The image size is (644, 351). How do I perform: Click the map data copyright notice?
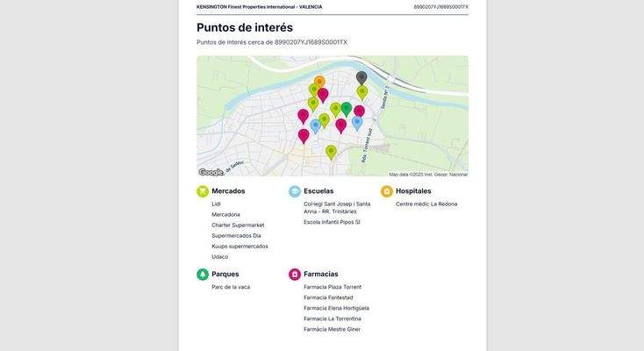tap(428, 175)
